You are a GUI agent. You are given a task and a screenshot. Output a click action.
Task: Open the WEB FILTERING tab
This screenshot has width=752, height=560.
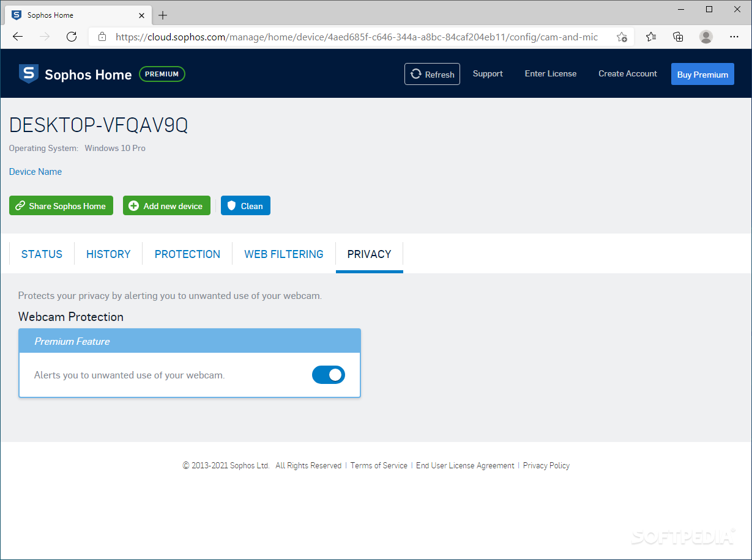pyautogui.click(x=284, y=254)
